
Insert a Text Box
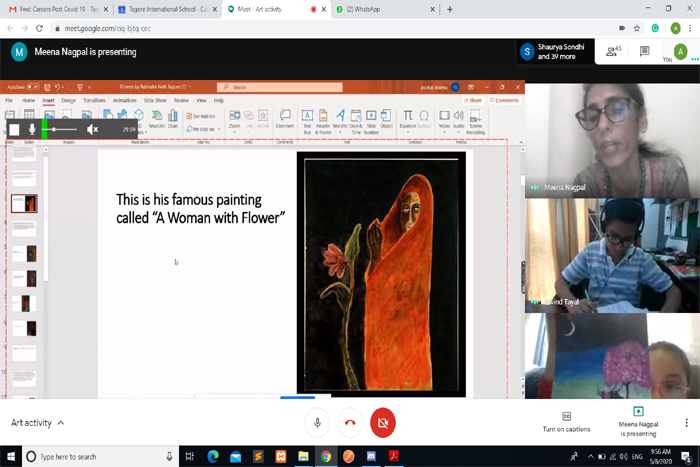click(307, 122)
